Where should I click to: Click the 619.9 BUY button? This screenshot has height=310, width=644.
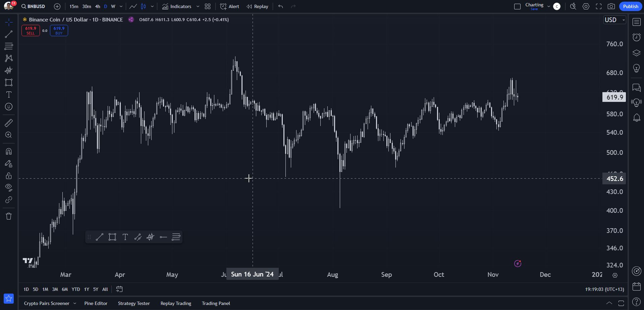(x=59, y=30)
